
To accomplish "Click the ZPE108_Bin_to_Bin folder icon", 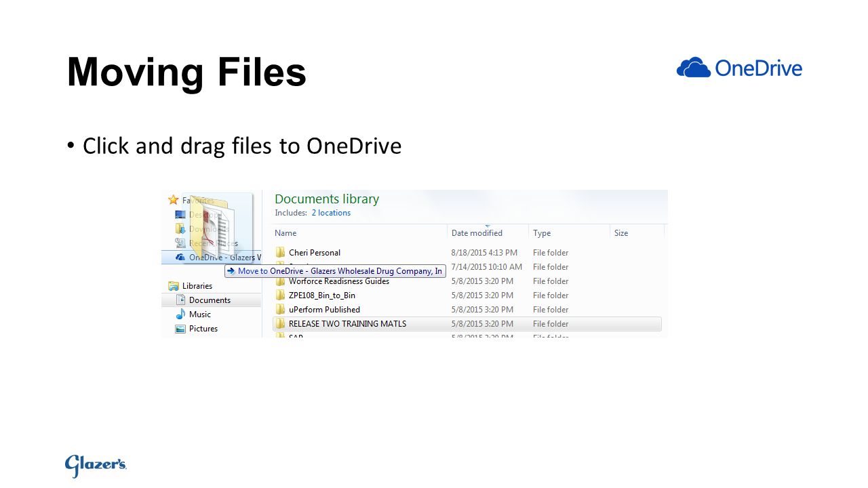I will (280, 295).
